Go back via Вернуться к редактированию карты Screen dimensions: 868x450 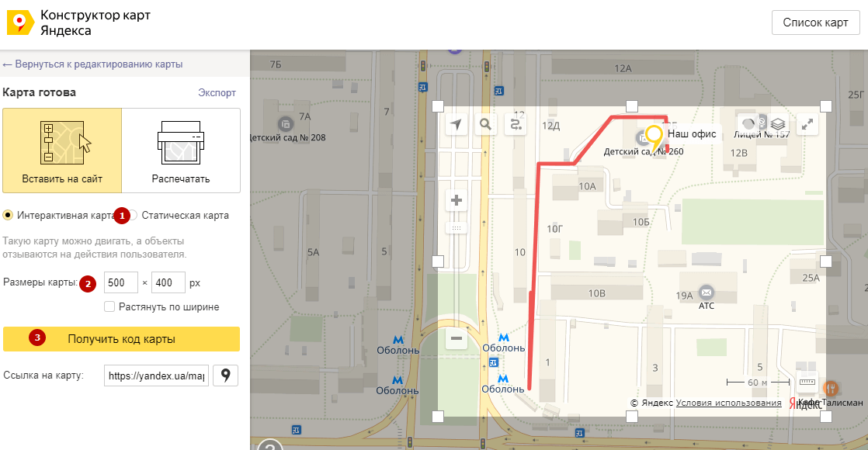(92, 64)
